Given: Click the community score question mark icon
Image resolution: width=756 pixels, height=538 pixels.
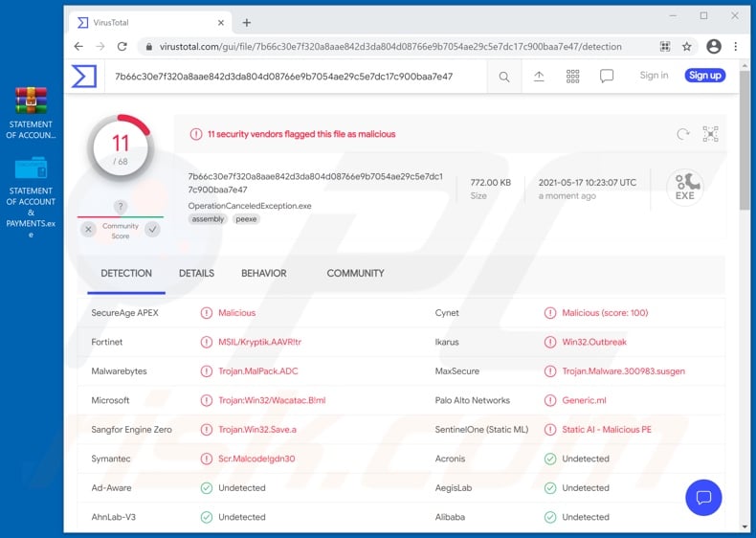Looking at the screenshot, I should [121, 207].
